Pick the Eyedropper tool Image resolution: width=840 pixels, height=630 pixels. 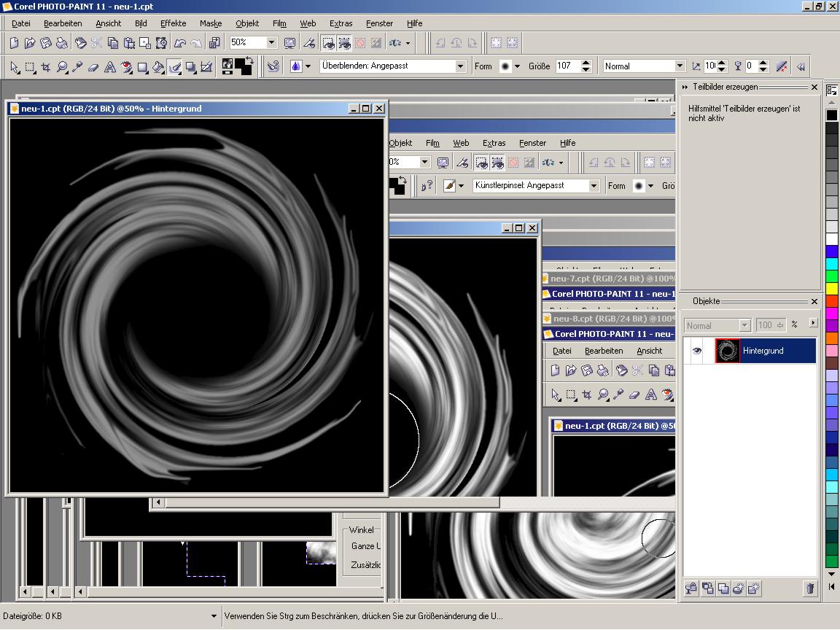tap(78, 67)
